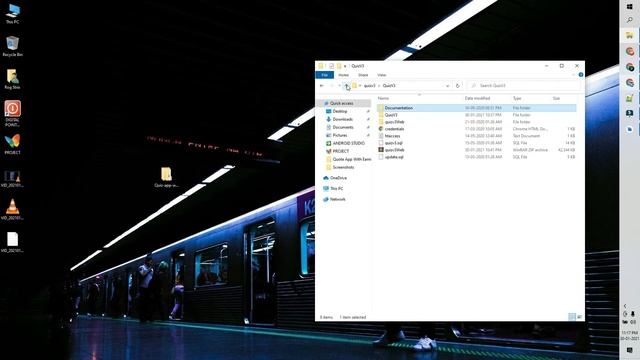640x360 pixels.
Task: Switch to the Share ribbon tab
Action: tap(363, 75)
